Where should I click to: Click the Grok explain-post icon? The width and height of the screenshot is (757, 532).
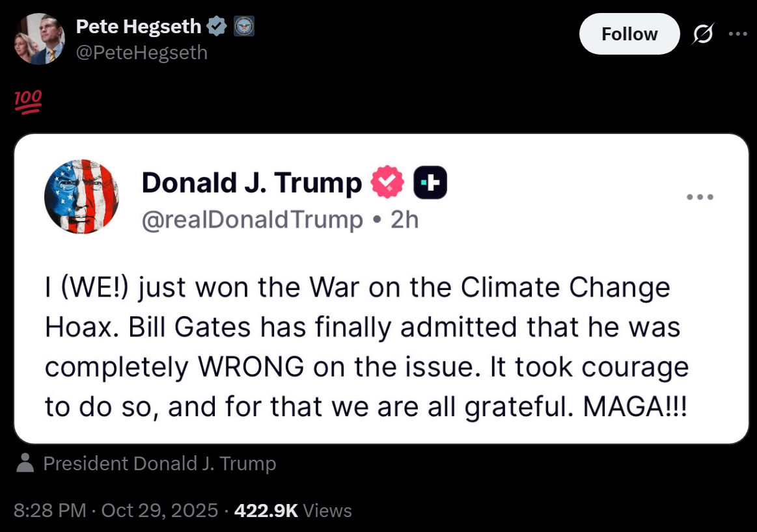pos(702,34)
